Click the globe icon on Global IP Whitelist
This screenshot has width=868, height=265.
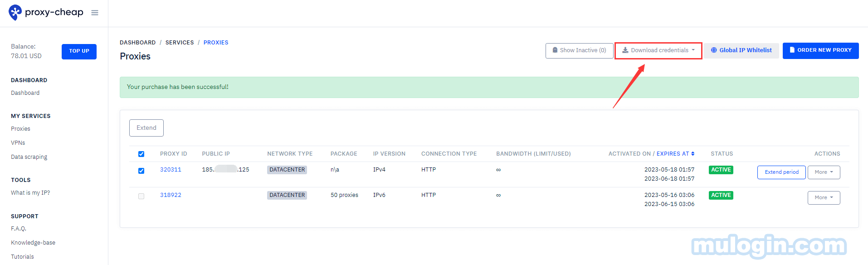(714, 50)
